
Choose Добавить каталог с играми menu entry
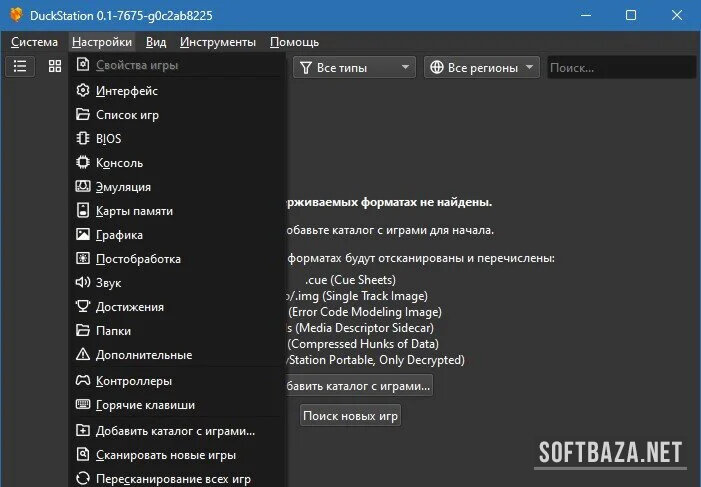tap(177, 431)
